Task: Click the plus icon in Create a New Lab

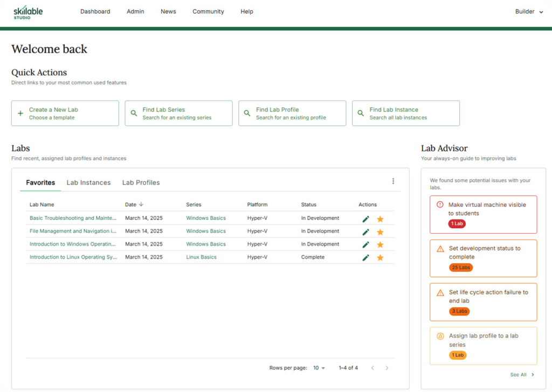Action: pos(20,114)
